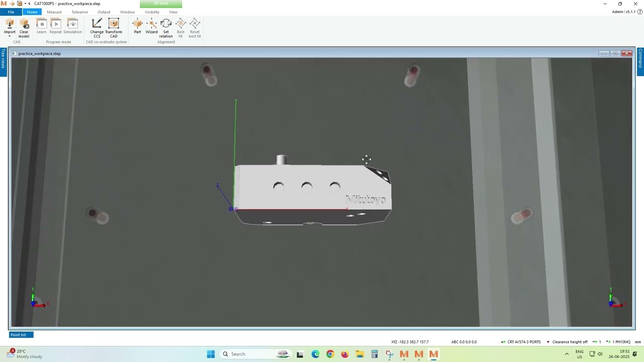The width and height of the screenshot is (644, 362).
Task: Click the 3D View contextual tab header
Action: pos(161,4)
